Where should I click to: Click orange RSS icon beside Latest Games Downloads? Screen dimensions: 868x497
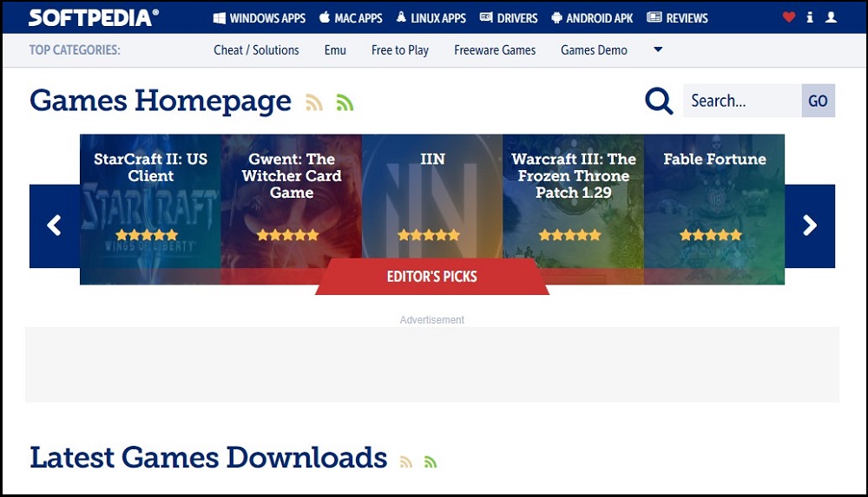coord(405,461)
